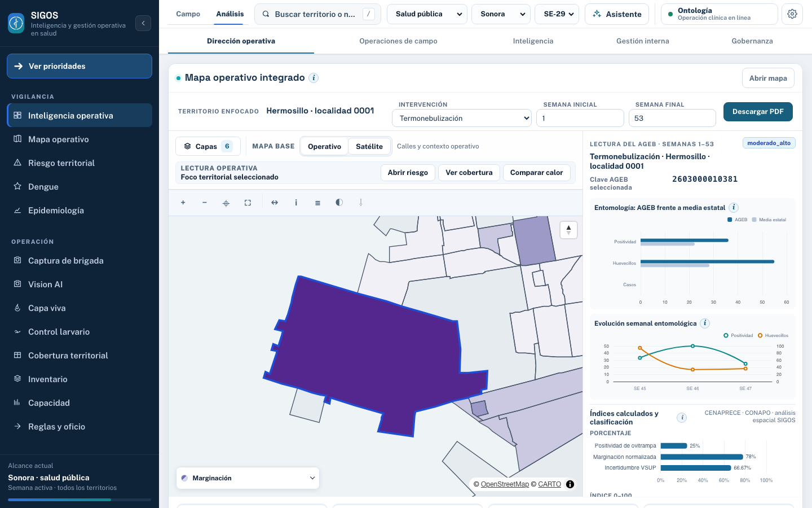Switch to Campo tab
812x508 pixels.
pyautogui.click(x=188, y=14)
